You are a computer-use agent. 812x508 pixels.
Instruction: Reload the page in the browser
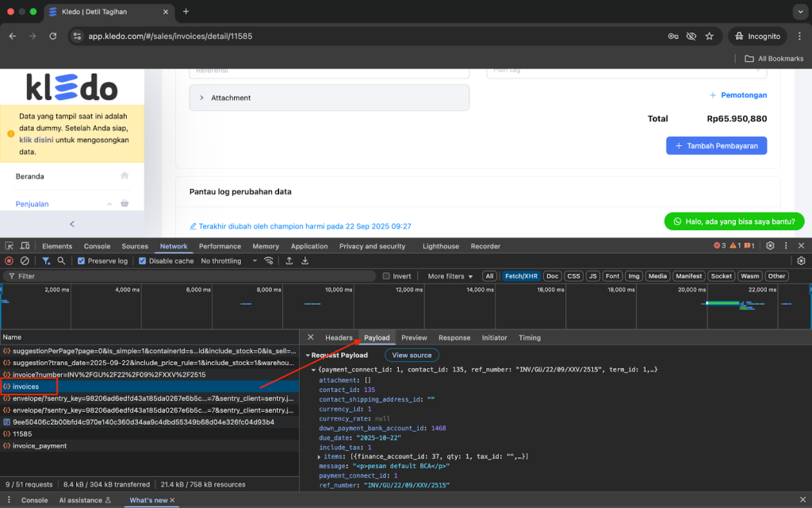[53, 36]
